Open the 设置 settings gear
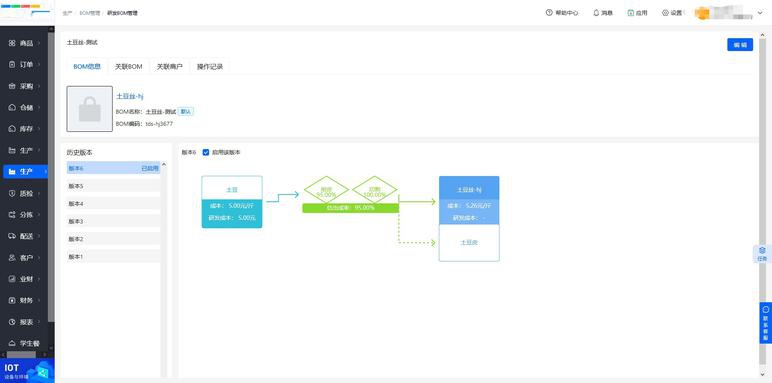This screenshot has height=383, width=772. [665, 13]
